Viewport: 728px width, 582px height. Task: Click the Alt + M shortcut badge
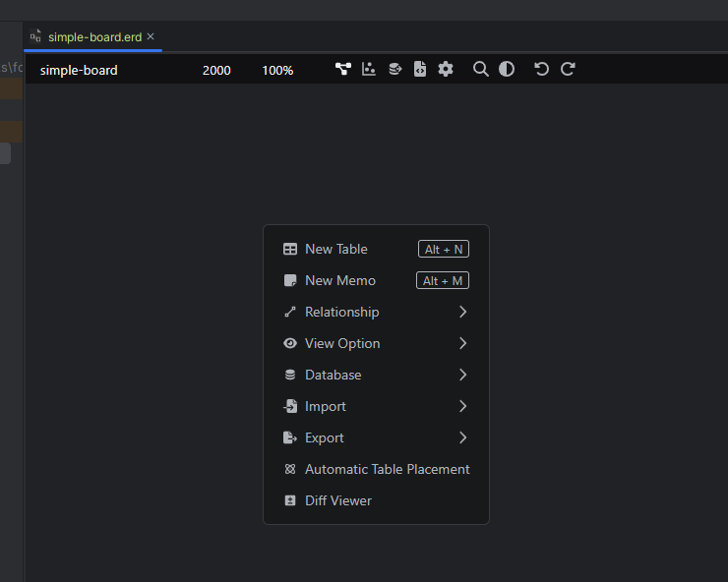tap(443, 281)
